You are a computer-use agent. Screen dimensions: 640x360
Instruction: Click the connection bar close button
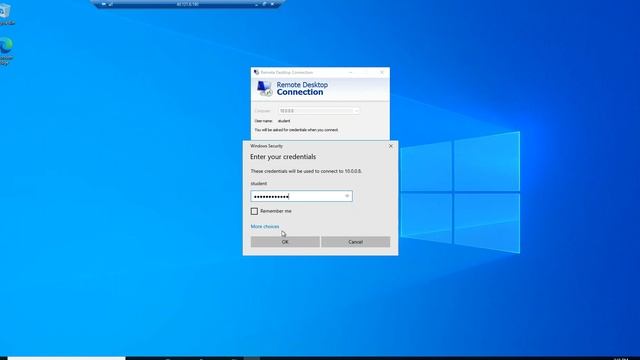point(272,4)
